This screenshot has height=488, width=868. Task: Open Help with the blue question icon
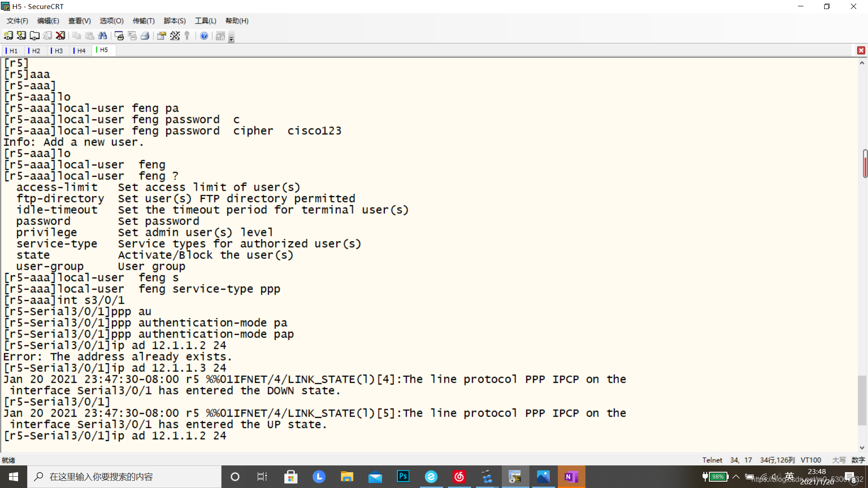click(204, 36)
